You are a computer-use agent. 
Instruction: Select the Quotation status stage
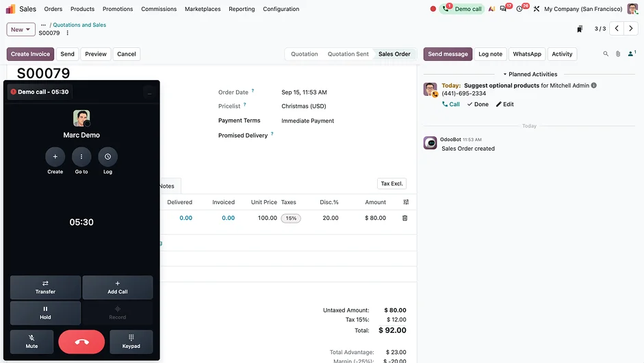point(305,54)
